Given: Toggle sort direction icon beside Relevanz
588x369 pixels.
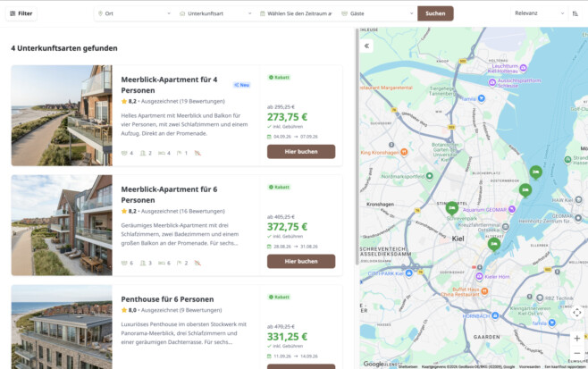Looking at the screenshot, I should pos(575,13).
